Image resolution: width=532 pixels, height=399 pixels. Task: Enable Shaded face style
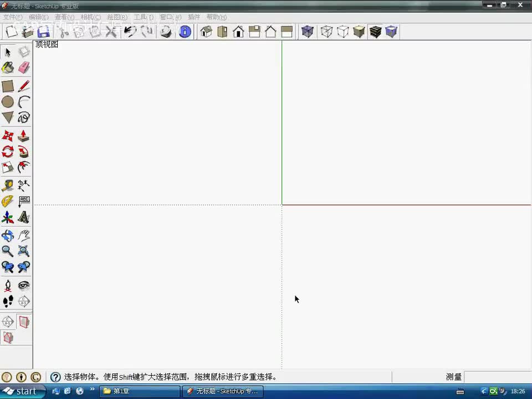pos(359,32)
